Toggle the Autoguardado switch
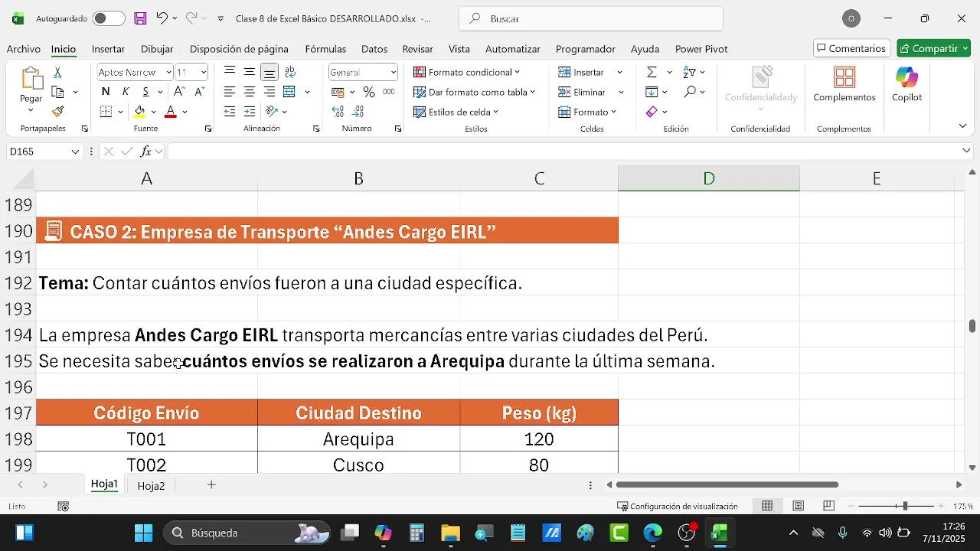980x551 pixels. (x=109, y=18)
